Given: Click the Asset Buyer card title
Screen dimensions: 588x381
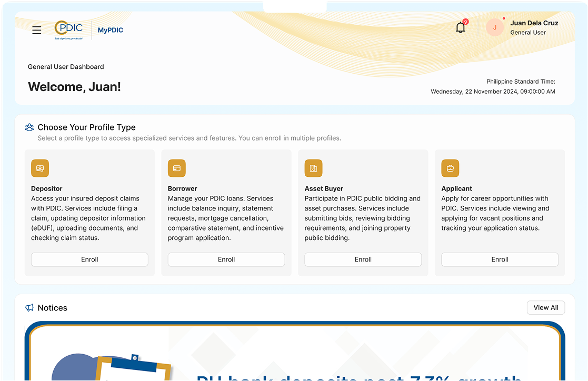Looking at the screenshot, I should [x=324, y=188].
